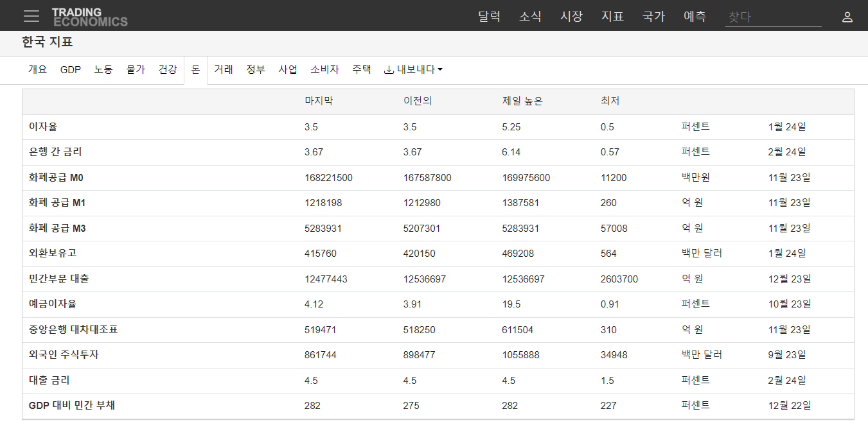The height and width of the screenshot is (425, 868).
Task: Select the 이자율 highest value 5.25
Action: click(x=511, y=127)
